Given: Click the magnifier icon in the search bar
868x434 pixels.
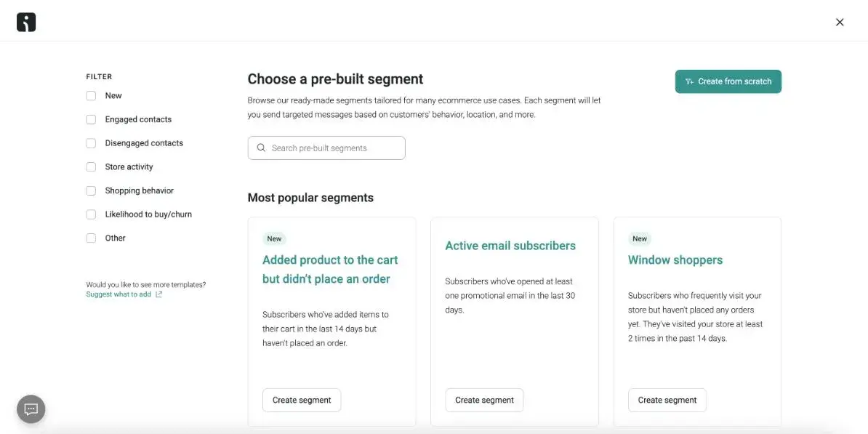Looking at the screenshot, I should [x=261, y=148].
